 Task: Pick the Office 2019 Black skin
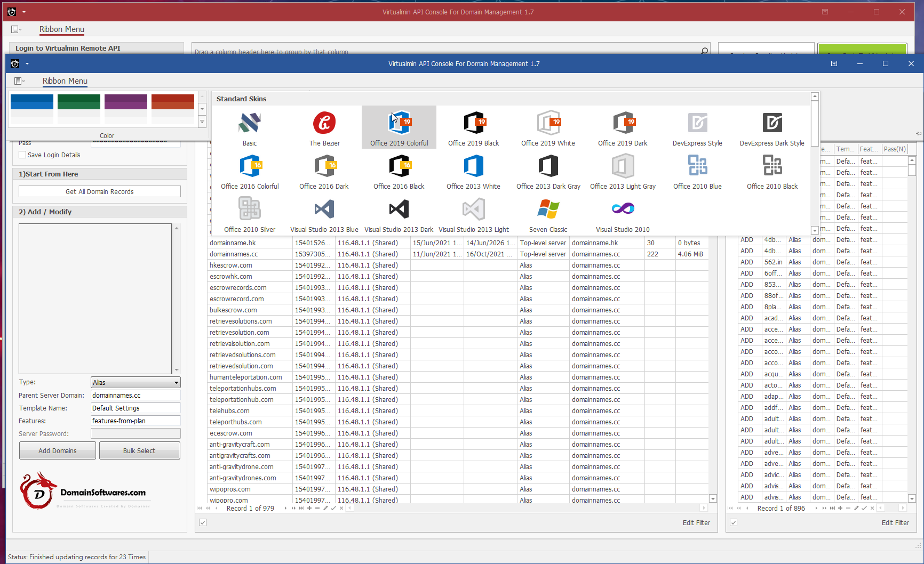click(474, 127)
